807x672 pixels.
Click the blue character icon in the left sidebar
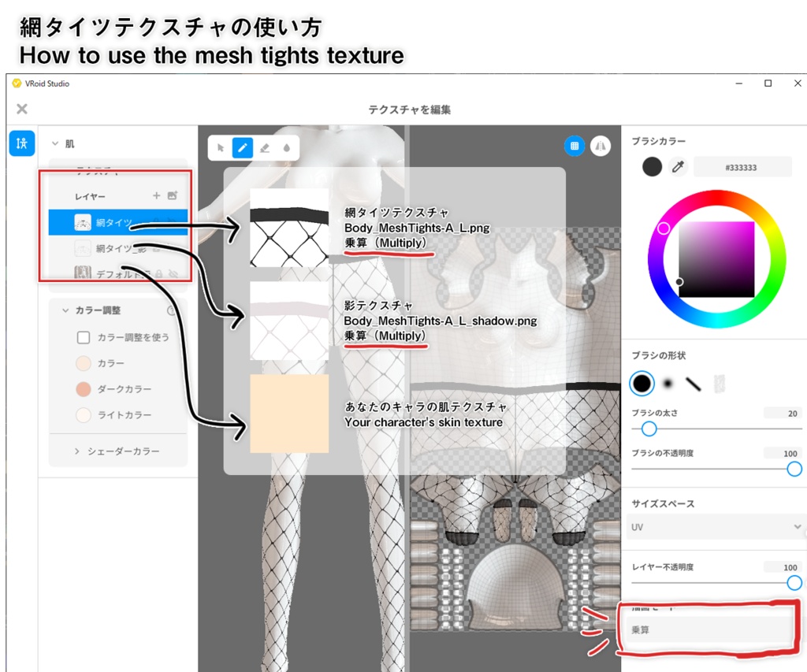click(x=20, y=144)
